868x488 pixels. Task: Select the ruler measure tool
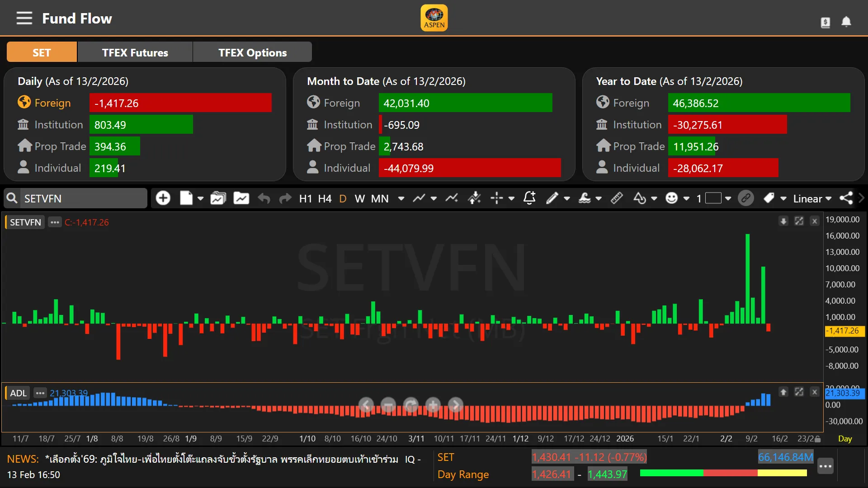617,198
